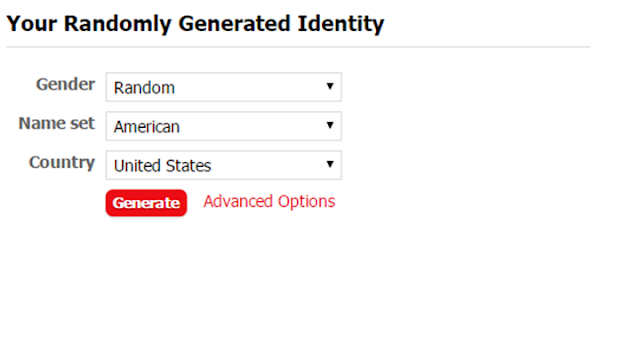This screenshot has height=360, width=640.
Task: Click the Country field label
Action: click(62, 162)
